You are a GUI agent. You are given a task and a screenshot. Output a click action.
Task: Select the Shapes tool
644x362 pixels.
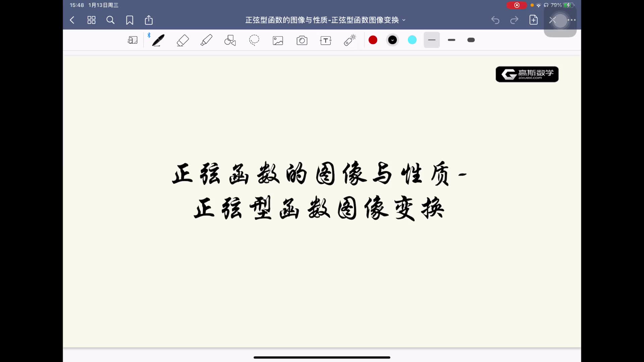tap(230, 40)
